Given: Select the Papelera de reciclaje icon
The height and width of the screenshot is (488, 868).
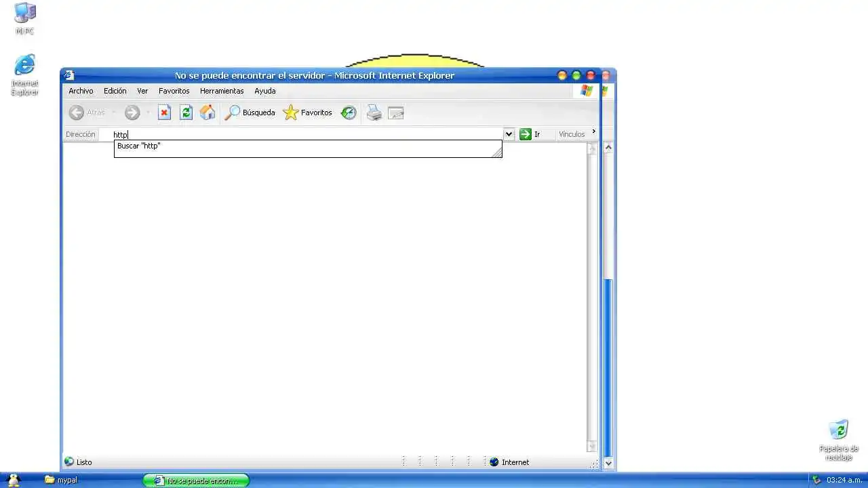Looking at the screenshot, I should coord(839,441).
